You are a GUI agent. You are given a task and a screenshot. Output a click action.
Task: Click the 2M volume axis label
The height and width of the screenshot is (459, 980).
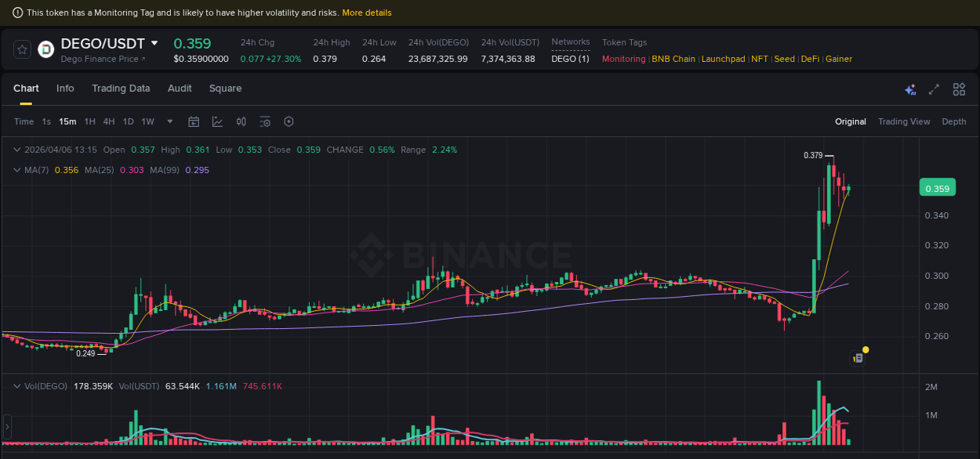(x=931, y=387)
